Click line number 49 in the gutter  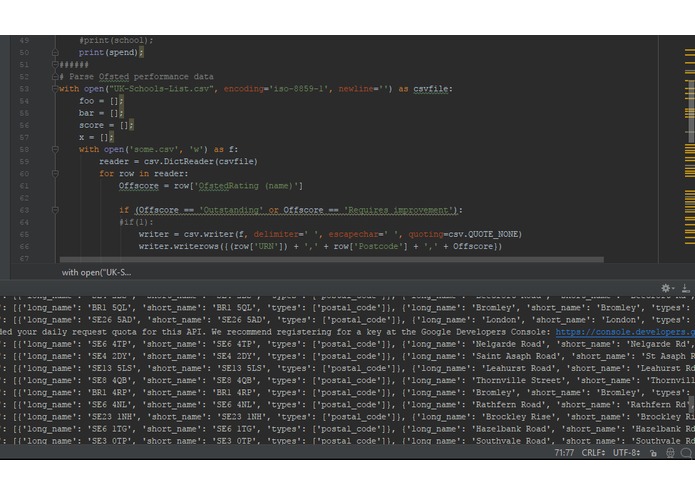pyautogui.click(x=24, y=40)
